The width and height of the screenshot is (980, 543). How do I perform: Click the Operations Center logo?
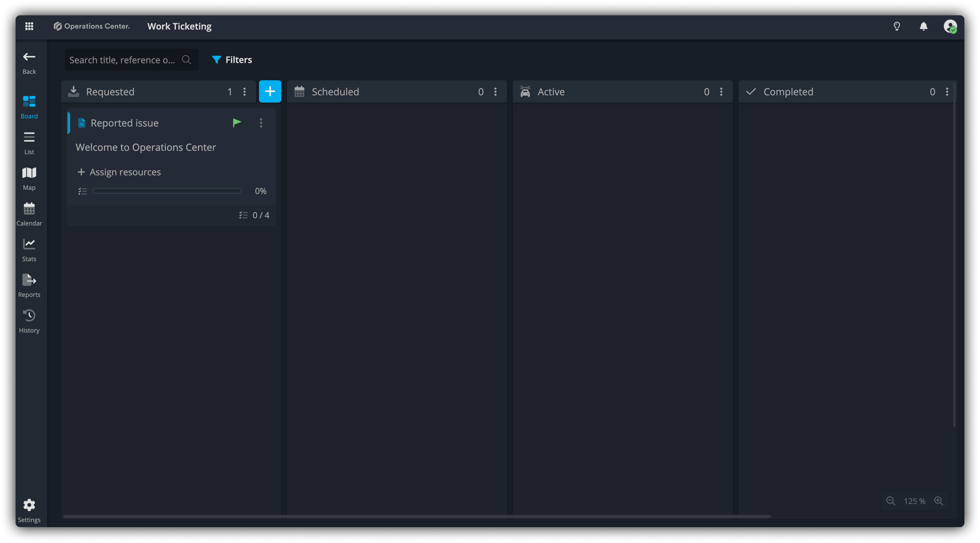pos(92,26)
